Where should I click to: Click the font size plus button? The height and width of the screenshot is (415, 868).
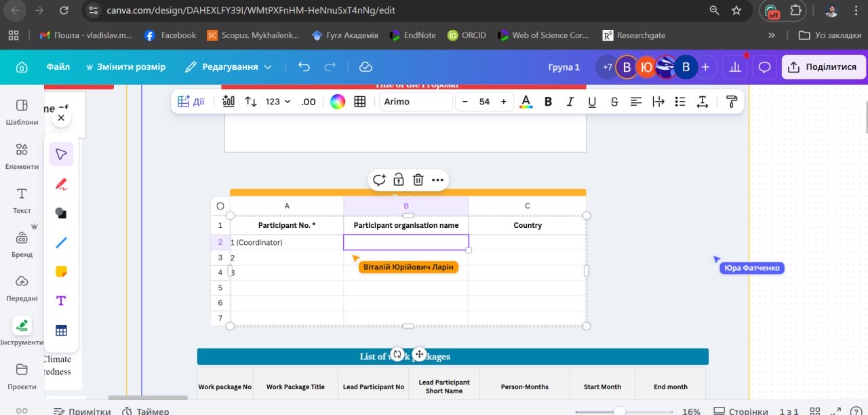point(503,102)
